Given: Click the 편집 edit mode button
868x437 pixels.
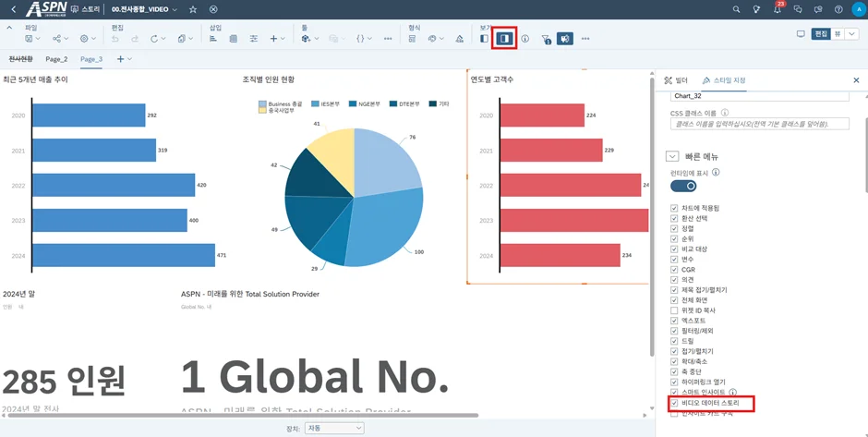Looking at the screenshot, I should click(820, 34).
